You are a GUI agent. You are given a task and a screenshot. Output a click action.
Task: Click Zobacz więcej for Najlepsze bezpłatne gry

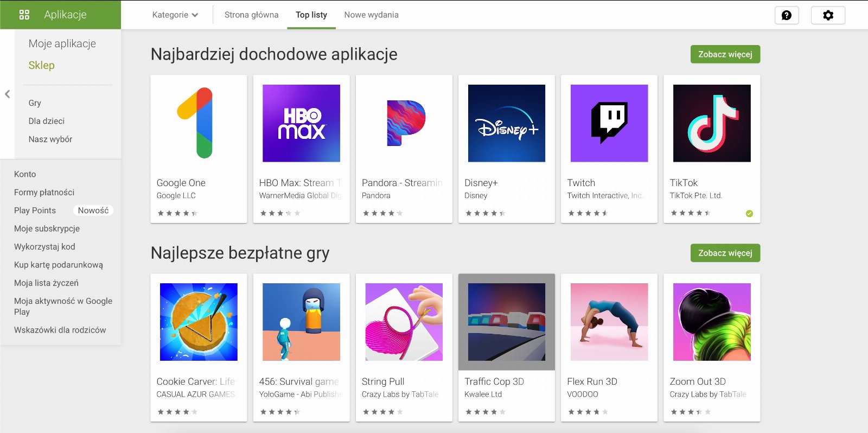pos(725,253)
